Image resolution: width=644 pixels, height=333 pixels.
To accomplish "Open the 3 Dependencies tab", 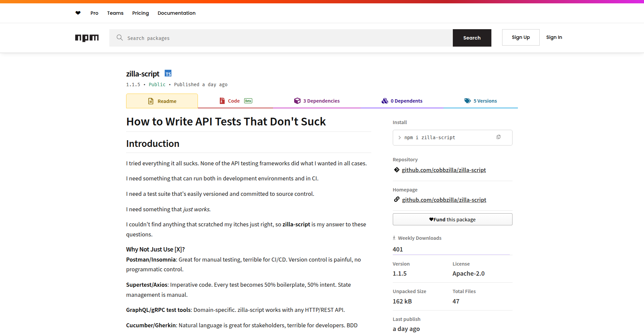I will tap(317, 101).
